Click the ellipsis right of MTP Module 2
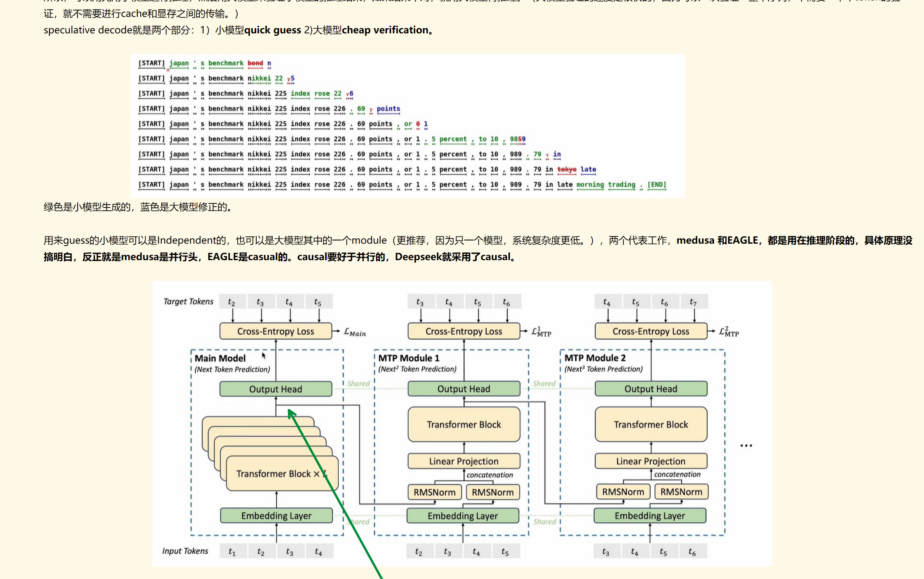 pyautogui.click(x=746, y=445)
